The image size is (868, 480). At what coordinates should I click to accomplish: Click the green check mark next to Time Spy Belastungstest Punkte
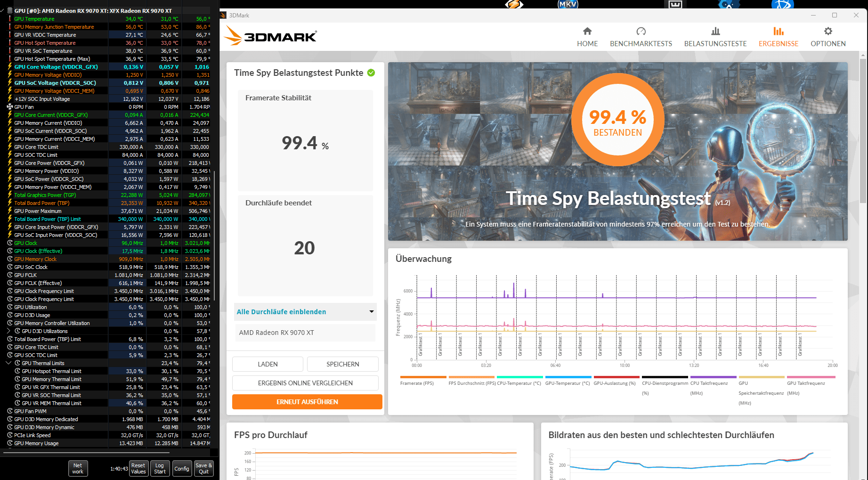point(371,73)
